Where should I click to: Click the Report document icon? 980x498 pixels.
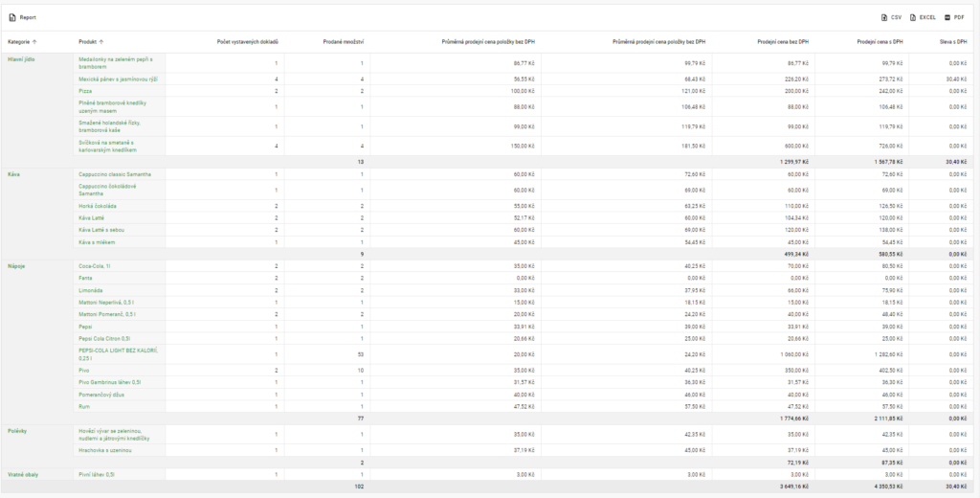click(12, 17)
